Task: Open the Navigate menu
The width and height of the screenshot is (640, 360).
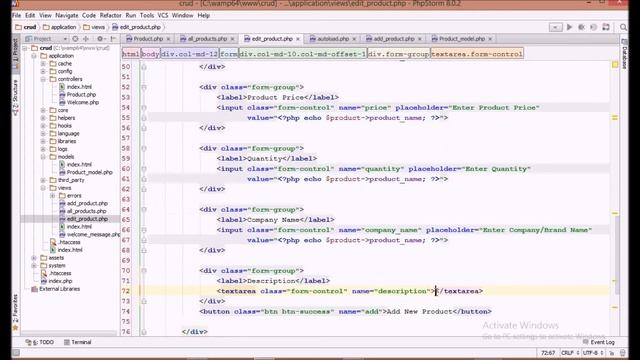Action: (x=67, y=16)
